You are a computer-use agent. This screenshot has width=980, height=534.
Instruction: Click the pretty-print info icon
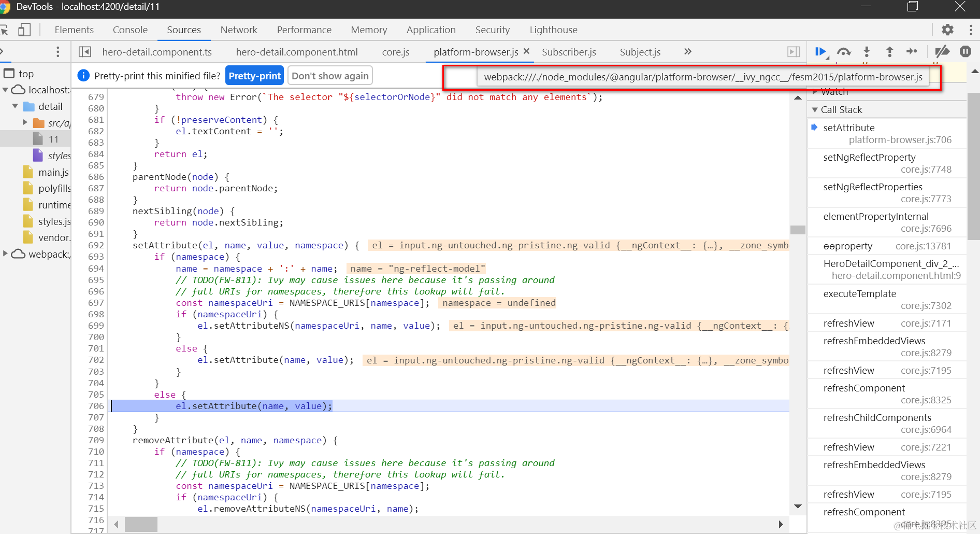pyautogui.click(x=83, y=76)
